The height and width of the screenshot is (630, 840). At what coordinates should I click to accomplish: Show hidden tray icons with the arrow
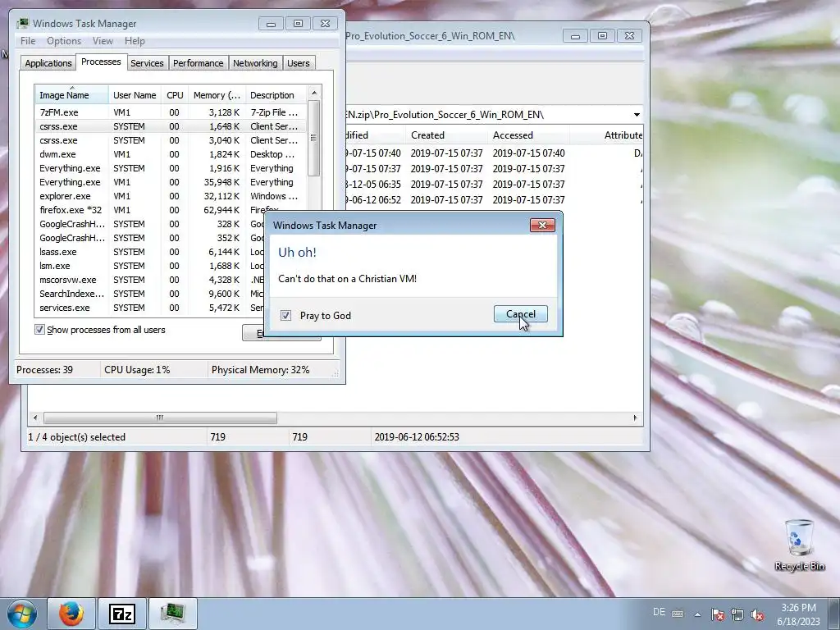[x=697, y=614]
